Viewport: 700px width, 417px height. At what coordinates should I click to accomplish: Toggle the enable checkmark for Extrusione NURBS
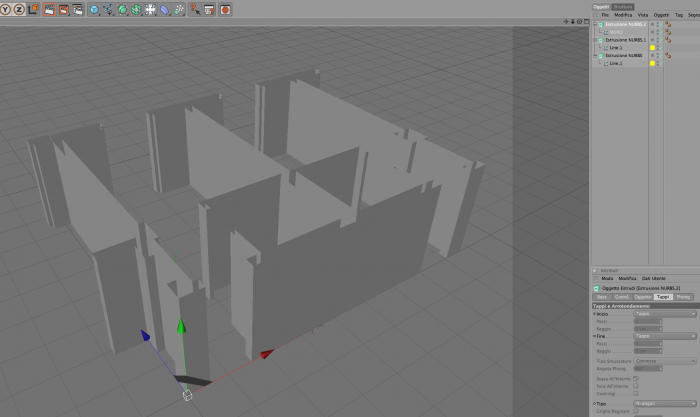click(660, 55)
